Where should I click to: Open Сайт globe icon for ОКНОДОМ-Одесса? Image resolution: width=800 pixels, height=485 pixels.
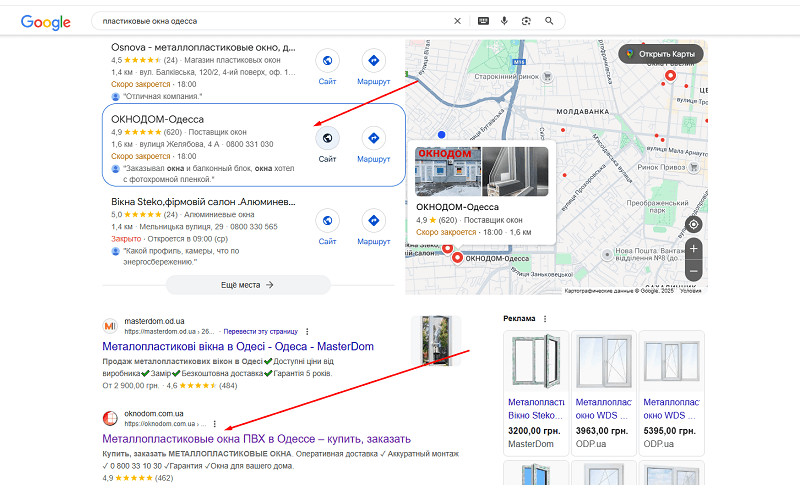pos(328,138)
